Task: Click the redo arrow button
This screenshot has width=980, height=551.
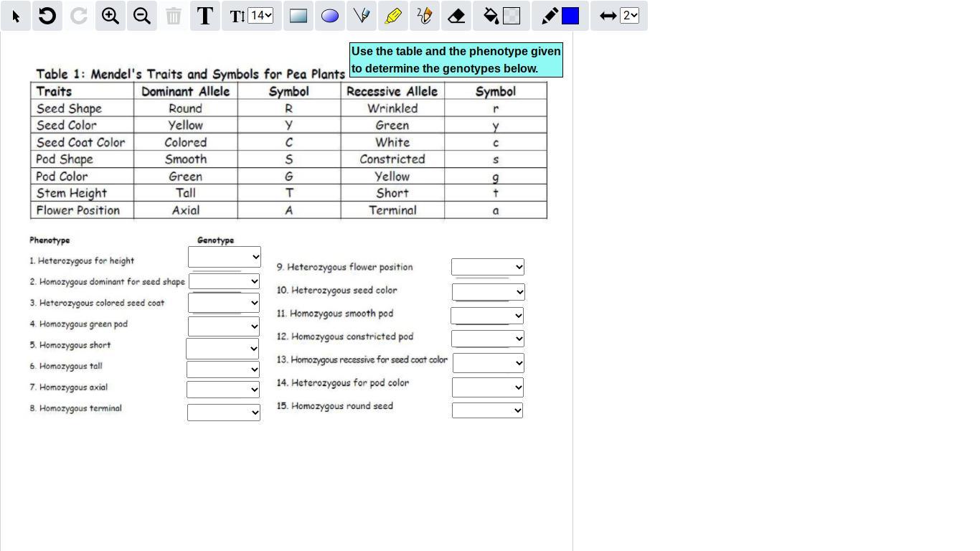Action: [79, 16]
